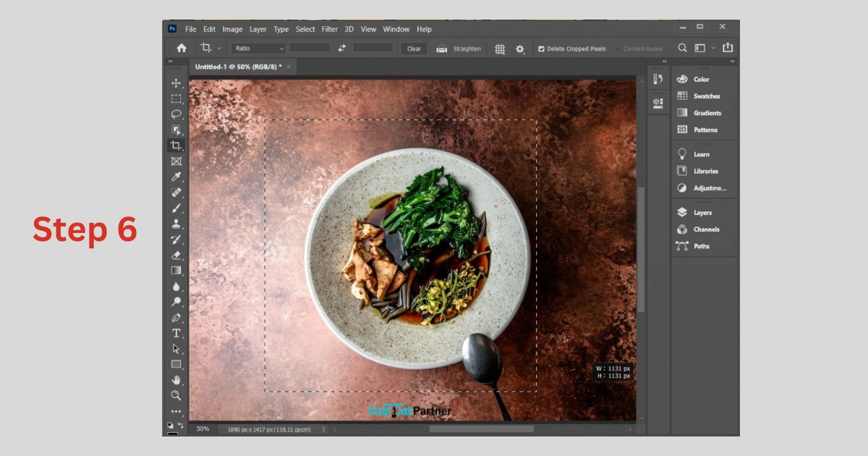Select the Eraser tool
The height and width of the screenshot is (456, 868).
[x=176, y=255]
